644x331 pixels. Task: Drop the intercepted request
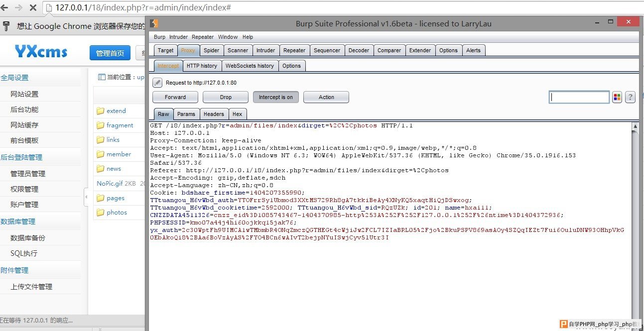226,97
